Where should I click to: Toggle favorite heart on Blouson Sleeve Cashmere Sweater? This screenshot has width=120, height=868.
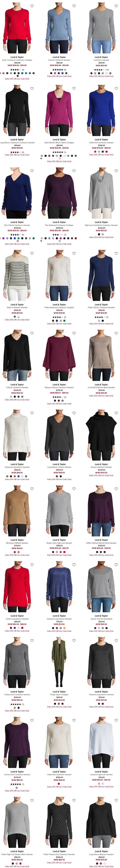[74, 333]
